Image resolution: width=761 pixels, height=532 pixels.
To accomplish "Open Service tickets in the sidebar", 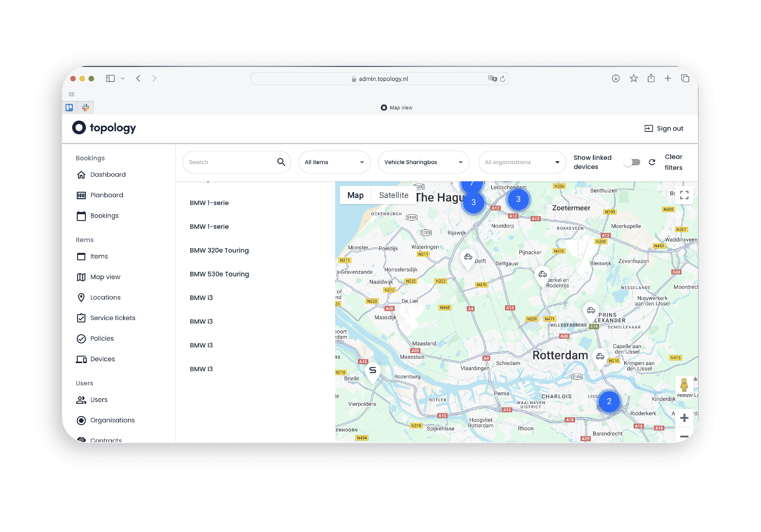I will (112, 318).
